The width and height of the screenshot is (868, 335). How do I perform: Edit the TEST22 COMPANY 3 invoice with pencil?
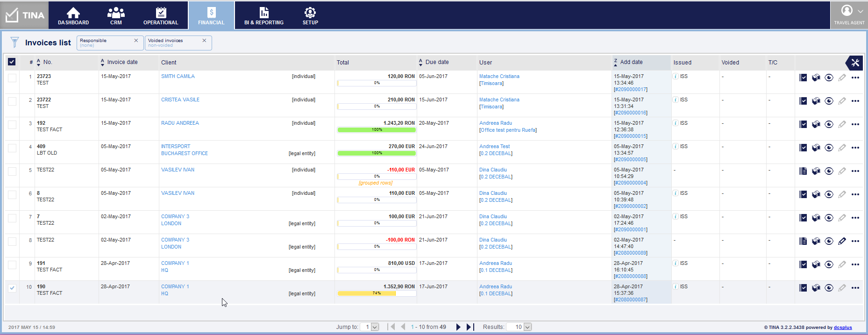pos(842,242)
